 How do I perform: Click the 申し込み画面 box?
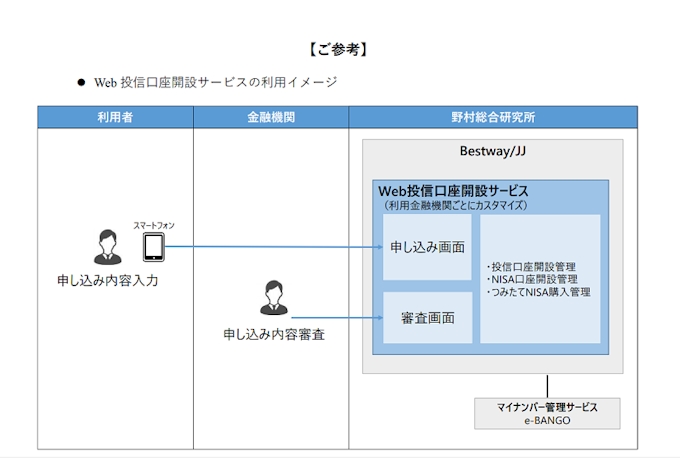pos(427,247)
